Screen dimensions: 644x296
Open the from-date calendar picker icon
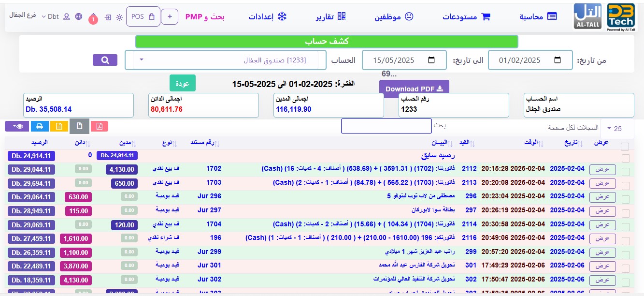(558, 60)
